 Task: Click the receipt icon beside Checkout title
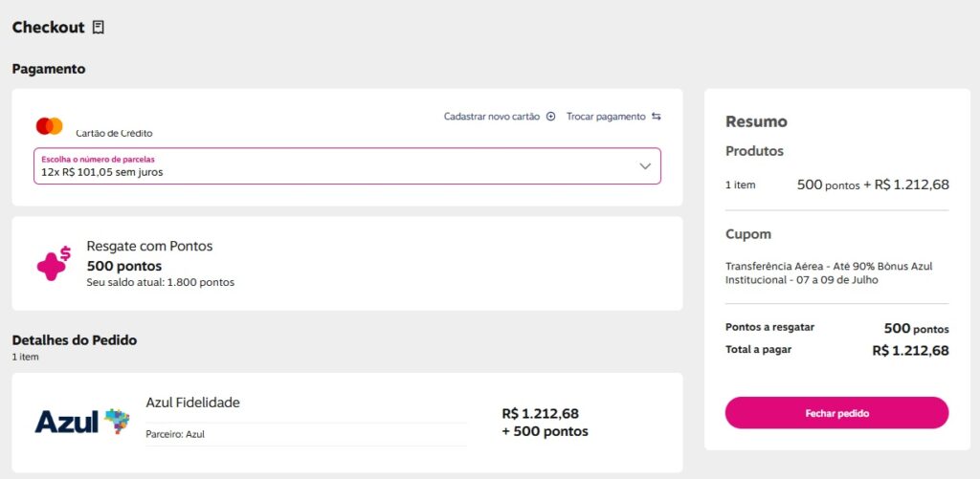click(98, 28)
